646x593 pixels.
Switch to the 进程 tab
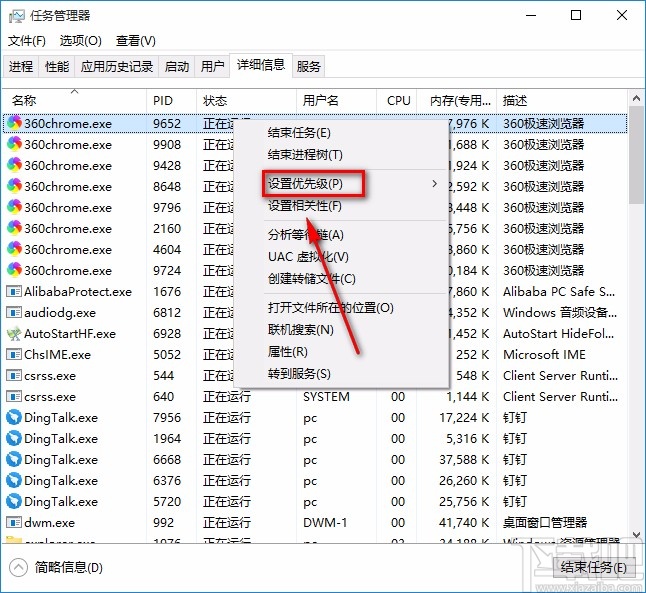[x=21, y=66]
